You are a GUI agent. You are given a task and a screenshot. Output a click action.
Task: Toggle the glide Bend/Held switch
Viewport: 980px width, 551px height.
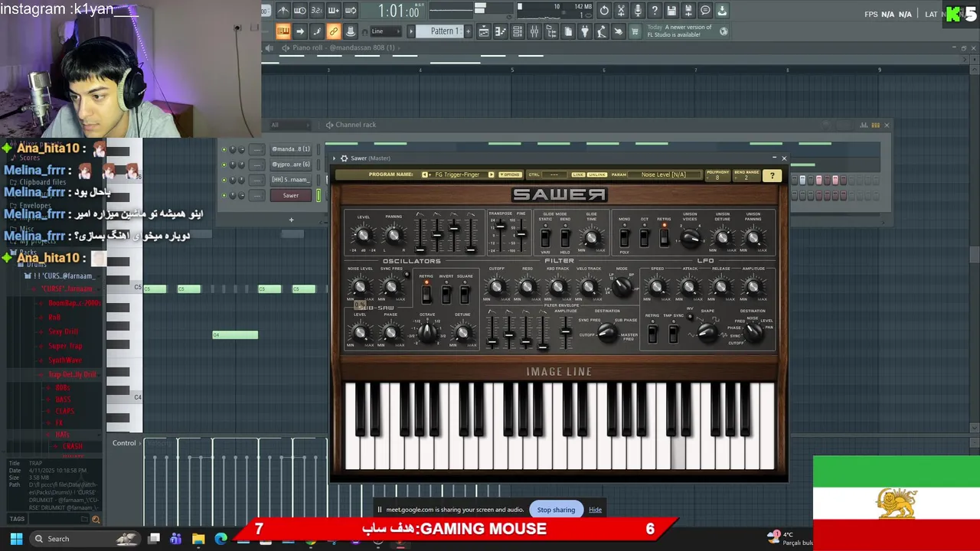(565, 239)
